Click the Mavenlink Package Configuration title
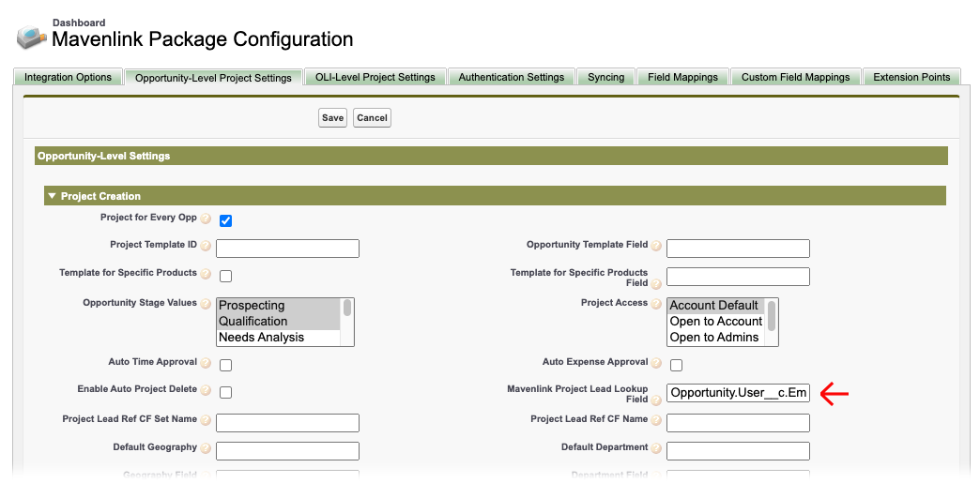The image size is (980, 498). coord(203,39)
